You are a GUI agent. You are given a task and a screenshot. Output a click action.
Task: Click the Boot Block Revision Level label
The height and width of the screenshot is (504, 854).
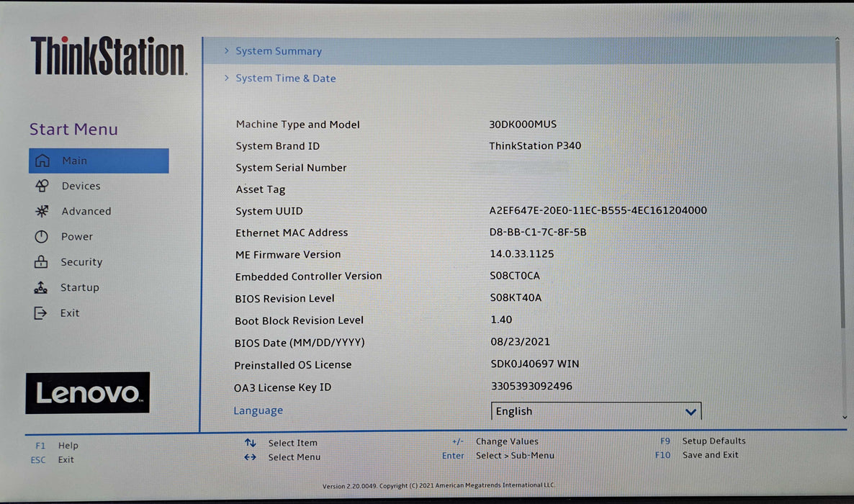(x=299, y=321)
